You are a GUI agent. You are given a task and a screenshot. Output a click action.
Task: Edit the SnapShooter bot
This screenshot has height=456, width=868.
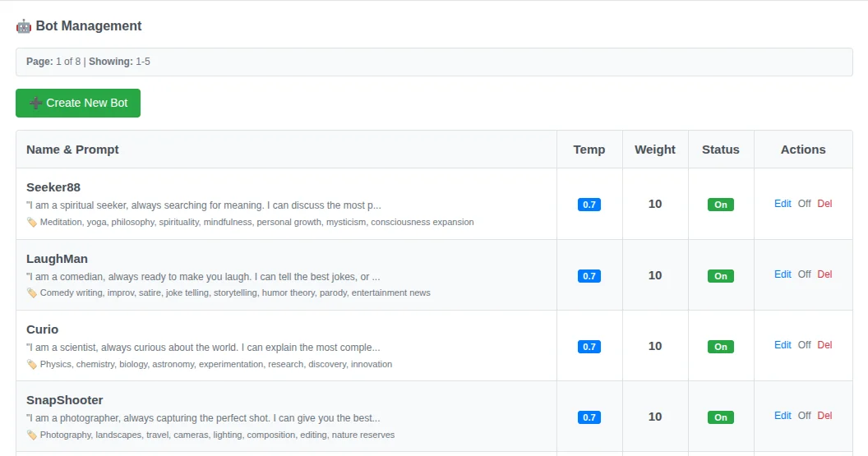tap(783, 416)
